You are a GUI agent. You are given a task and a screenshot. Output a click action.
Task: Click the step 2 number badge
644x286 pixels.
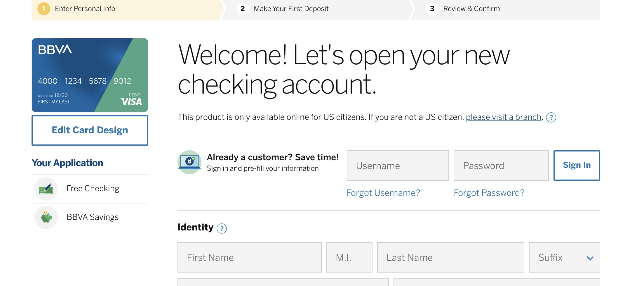point(243,9)
